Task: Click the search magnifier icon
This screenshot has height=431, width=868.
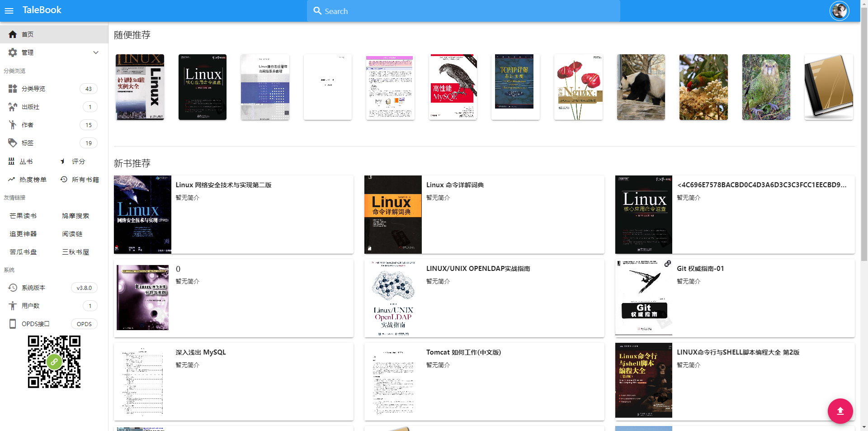Action: [x=317, y=11]
